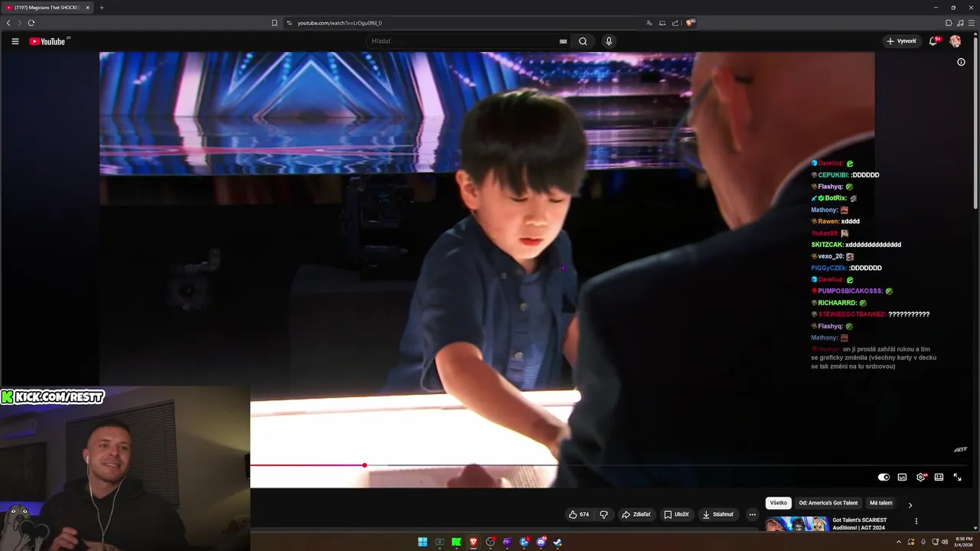Open Discord from the taskbar
The height and width of the screenshot is (551, 980).
pos(541,542)
